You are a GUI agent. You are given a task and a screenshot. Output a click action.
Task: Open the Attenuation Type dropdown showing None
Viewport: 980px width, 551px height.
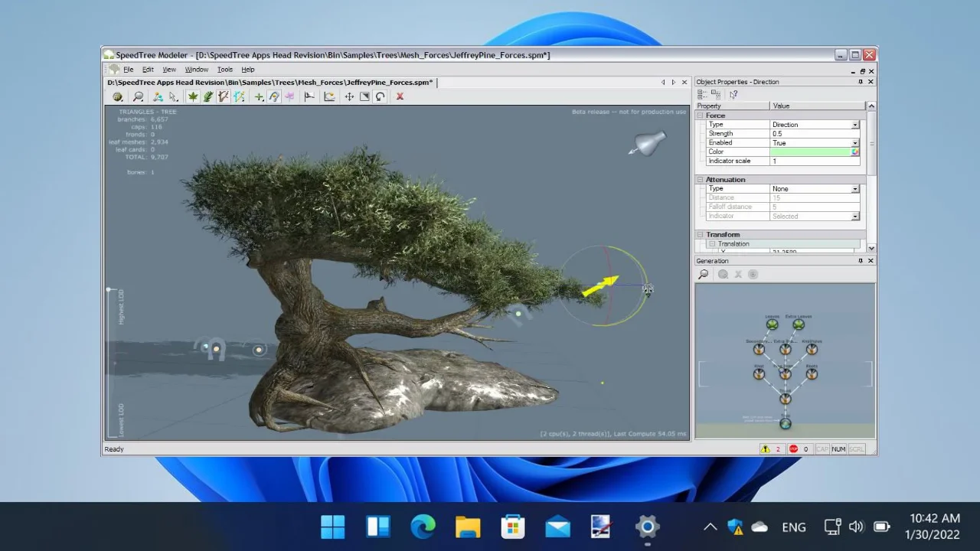(855, 189)
